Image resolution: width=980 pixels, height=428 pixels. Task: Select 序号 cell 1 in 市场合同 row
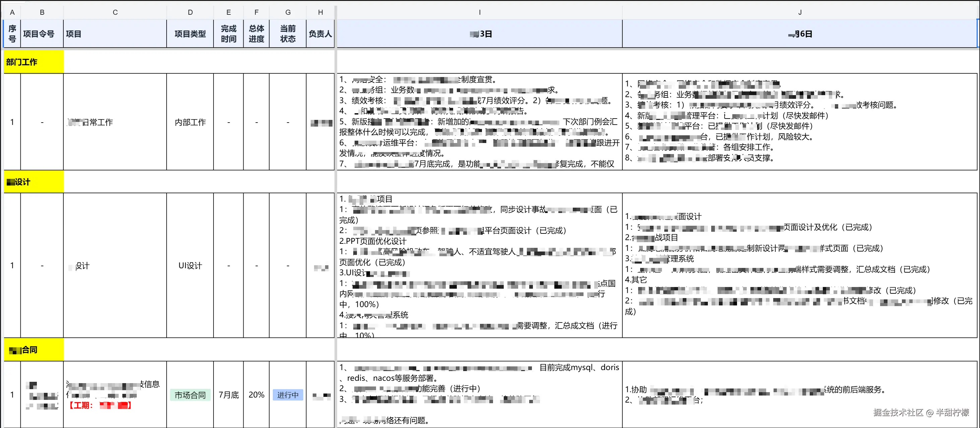tap(12, 395)
